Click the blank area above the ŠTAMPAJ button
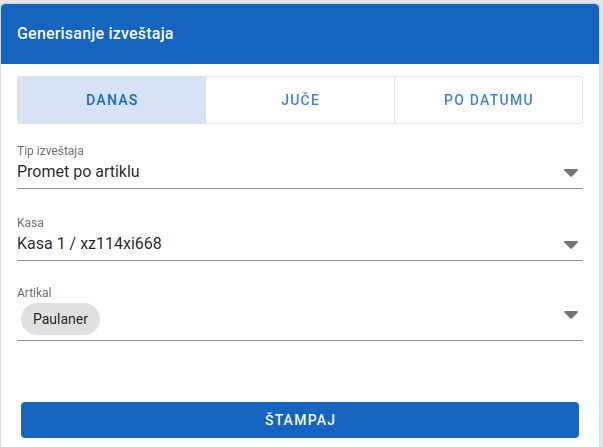The height and width of the screenshot is (447, 603). 300,371
